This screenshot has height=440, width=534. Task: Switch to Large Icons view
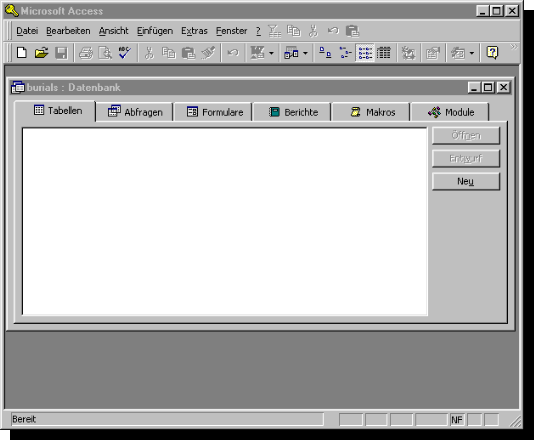325,53
